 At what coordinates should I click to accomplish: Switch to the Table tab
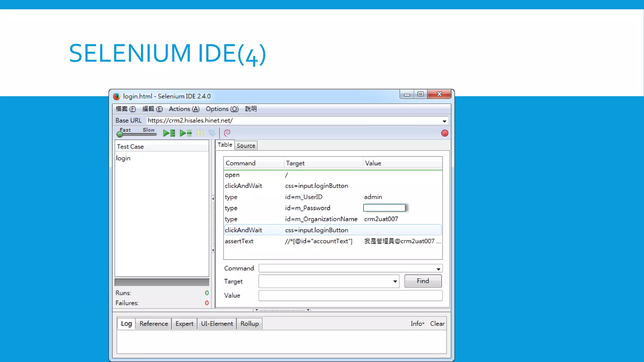(225, 145)
